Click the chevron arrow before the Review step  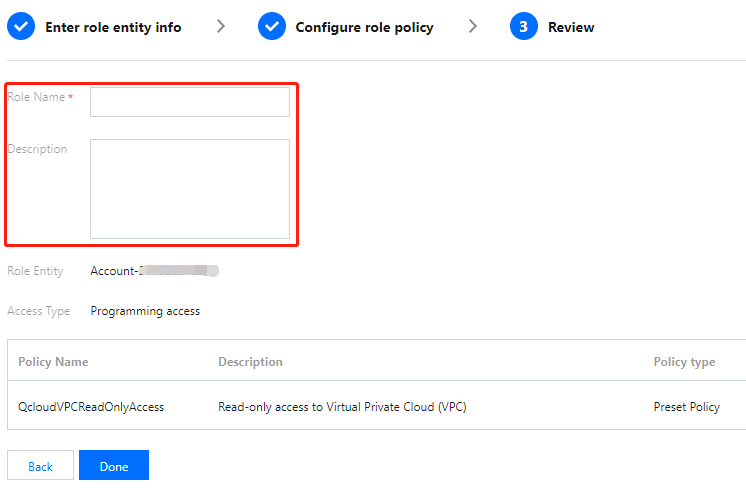point(473,27)
